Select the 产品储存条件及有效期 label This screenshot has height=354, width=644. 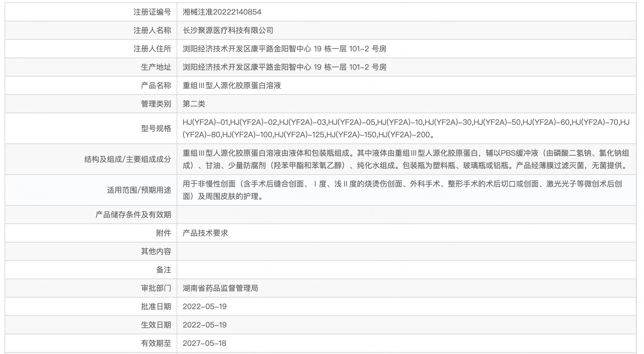coord(133,215)
